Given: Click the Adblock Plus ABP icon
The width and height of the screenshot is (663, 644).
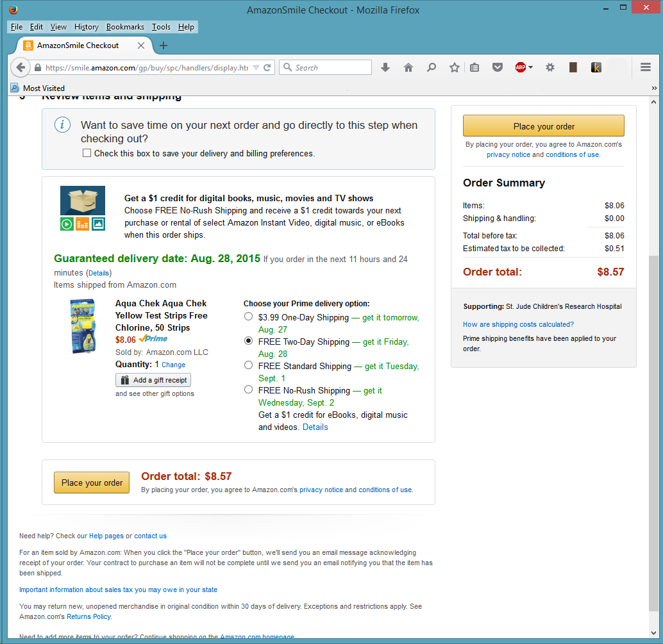Looking at the screenshot, I should click(520, 67).
